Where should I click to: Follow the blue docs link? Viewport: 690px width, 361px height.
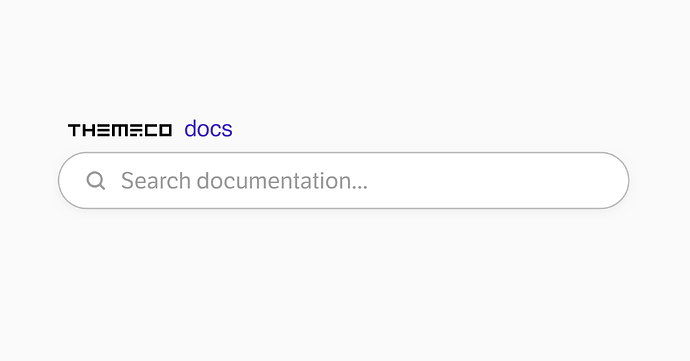click(x=208, y=129)
